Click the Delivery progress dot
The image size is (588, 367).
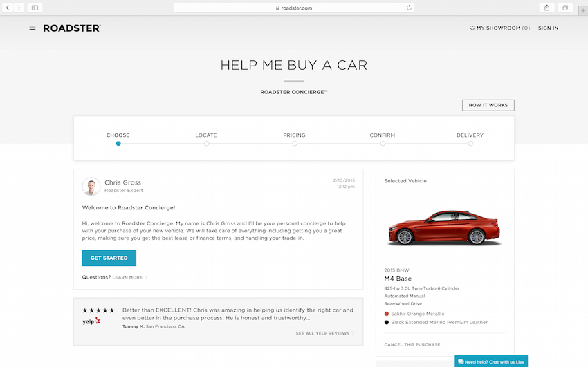pyautogui.click(x=470, y=144)
